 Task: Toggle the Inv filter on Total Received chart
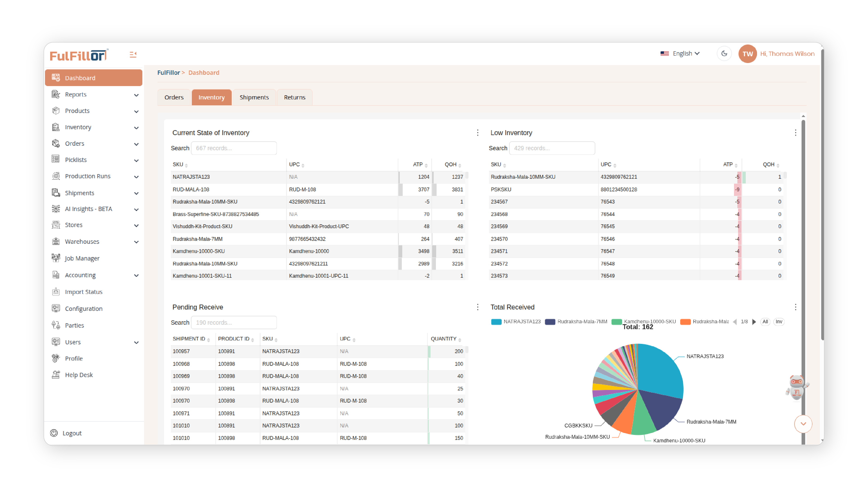click(x=779, y=322)
